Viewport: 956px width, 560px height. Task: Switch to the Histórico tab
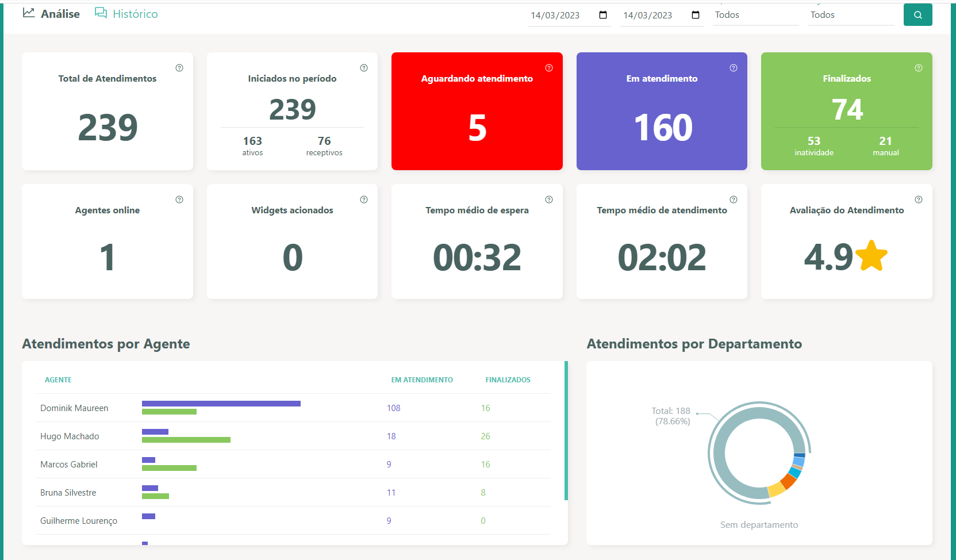click(126, 14)
